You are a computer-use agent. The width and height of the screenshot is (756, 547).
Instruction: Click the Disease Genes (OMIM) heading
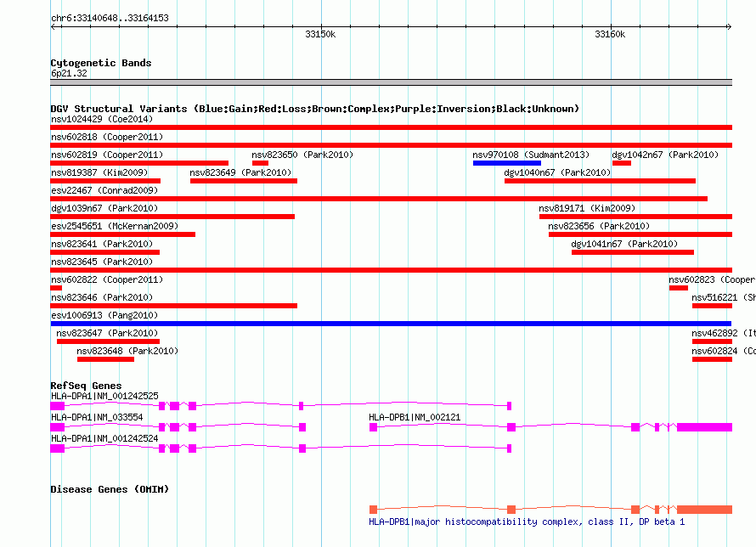(110, 489)
